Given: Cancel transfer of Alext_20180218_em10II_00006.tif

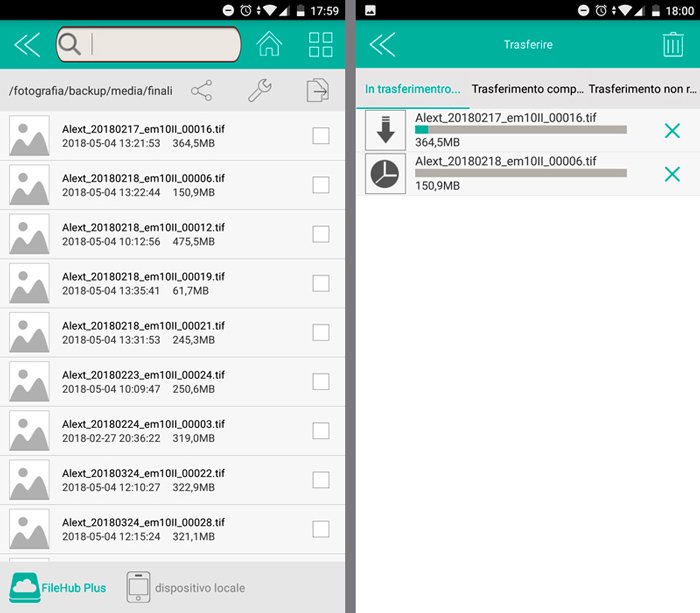Looking at the screenshot, I should click(x=672, y=174).
